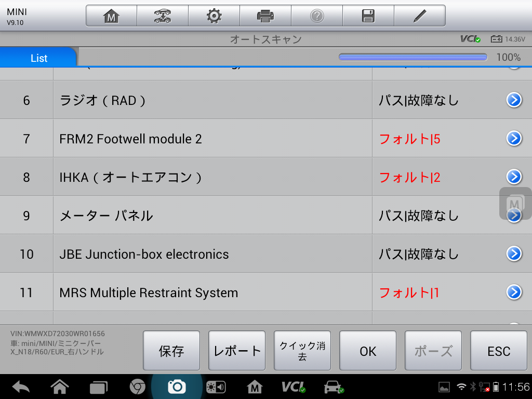Click fault status フォルト|1
The height and width of the screenshot is (399, 532).
coord(409,292)
